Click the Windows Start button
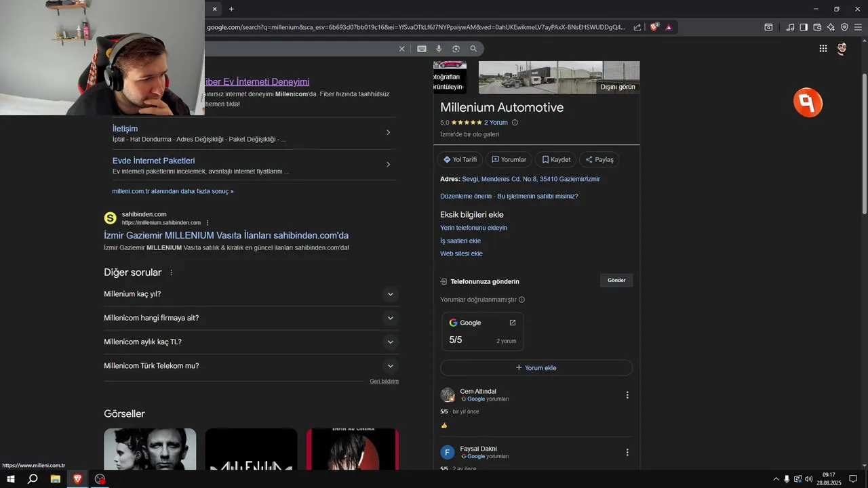 click(x=11, y=479)
